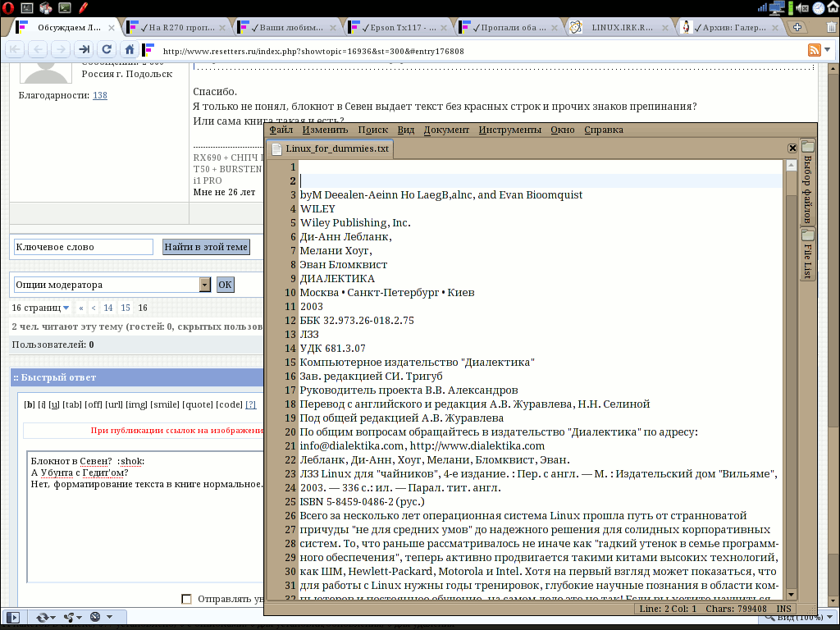Open the closed tabs trash icon
The height and width of the screenshot is (630, 840).
[x=831, y=27]
